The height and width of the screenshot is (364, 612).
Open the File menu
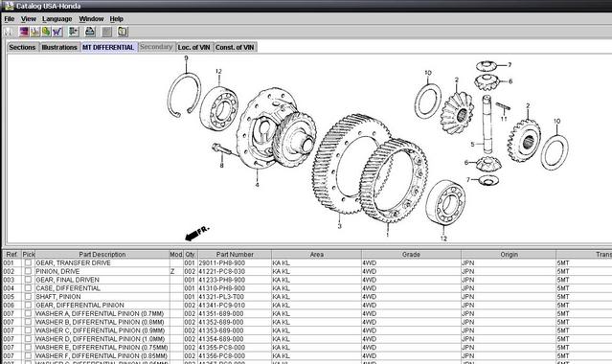click(x=9, y=19)
